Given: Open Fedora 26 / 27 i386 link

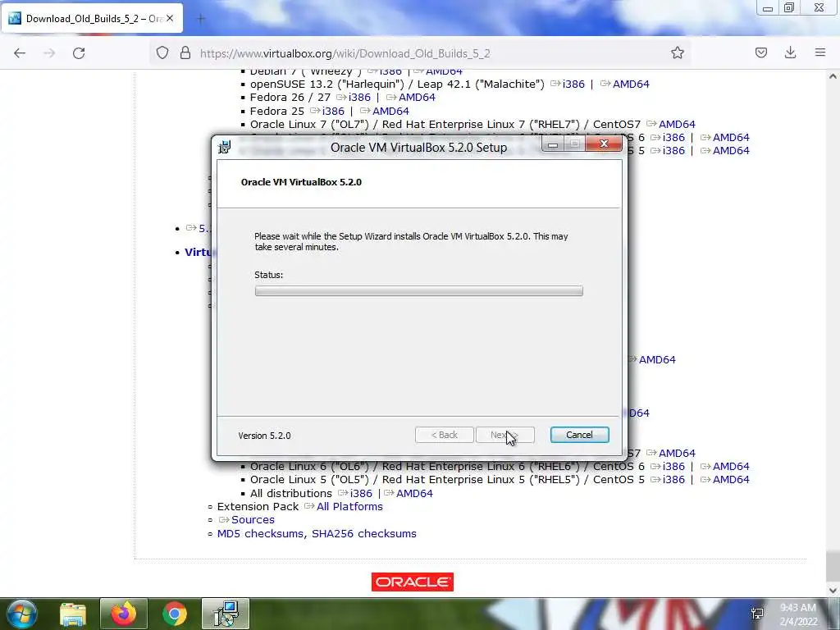Looking at the screenshot, I should (359, 98).
